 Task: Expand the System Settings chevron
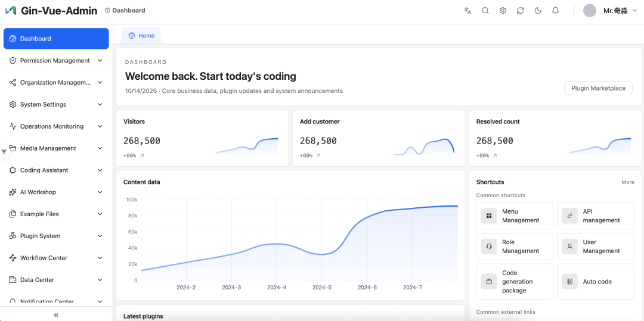(x=100, y=105)
